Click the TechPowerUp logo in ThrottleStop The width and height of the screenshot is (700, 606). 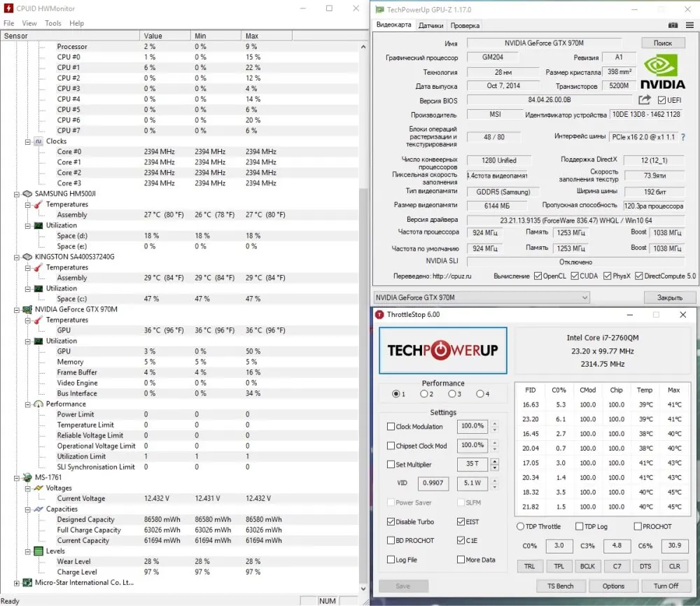pos(443,351)
